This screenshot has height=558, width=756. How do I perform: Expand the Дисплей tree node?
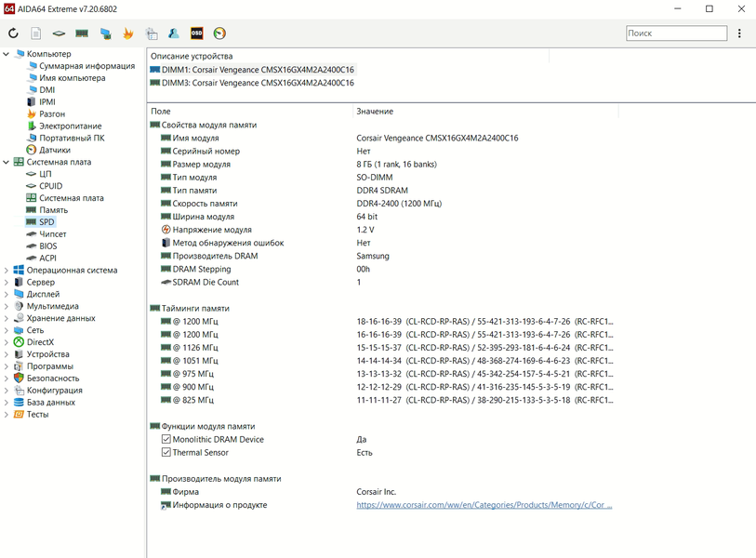(x=6, y=294)
